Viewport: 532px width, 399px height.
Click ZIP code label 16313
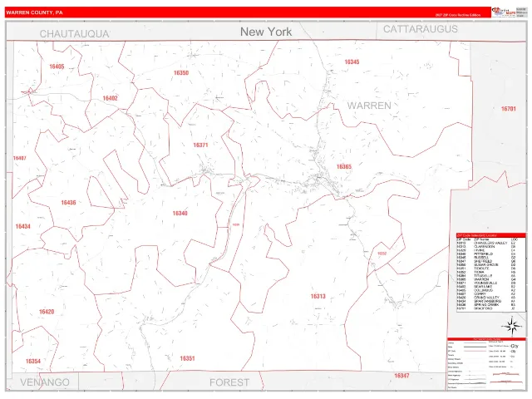(x=318, y=296)
